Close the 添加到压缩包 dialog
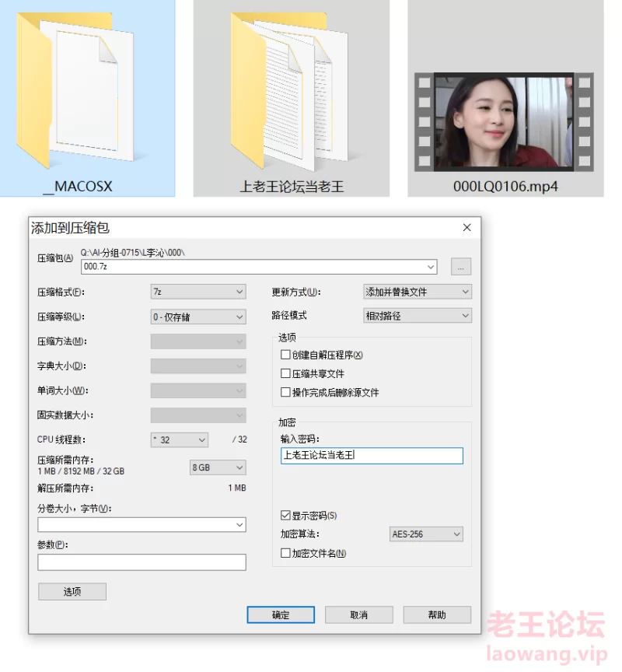This screenshot has height=672, width=622. click(467, 228)
